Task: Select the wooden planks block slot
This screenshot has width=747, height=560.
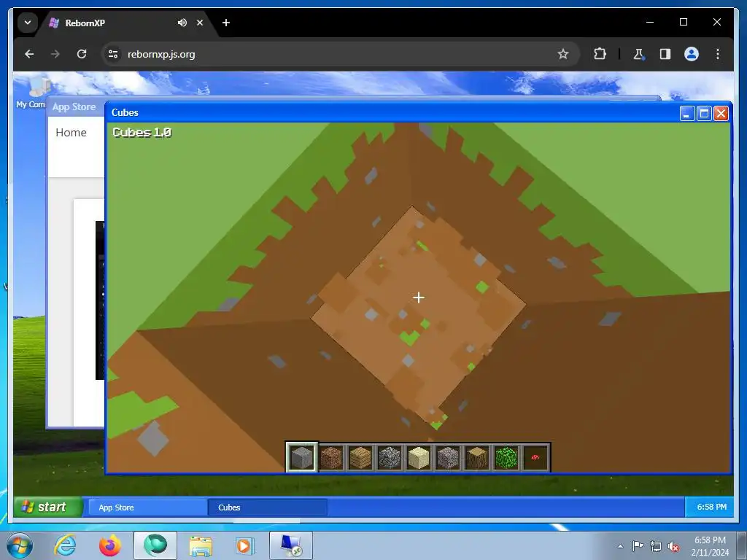Action: [360, 457]
